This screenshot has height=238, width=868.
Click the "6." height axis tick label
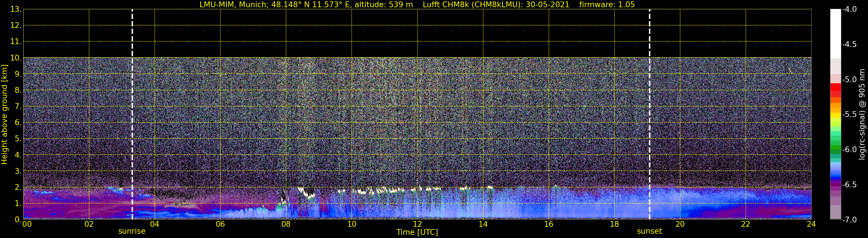[x=18, y=123]
